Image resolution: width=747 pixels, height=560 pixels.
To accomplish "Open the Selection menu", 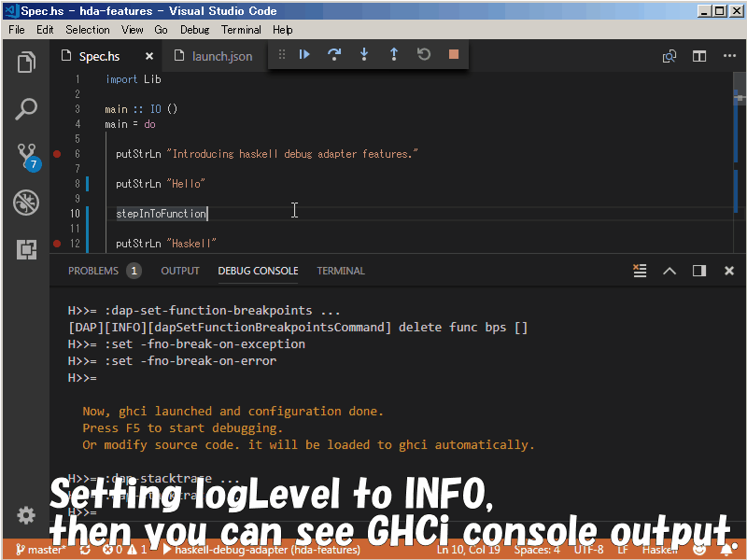I will click(88, 30).
